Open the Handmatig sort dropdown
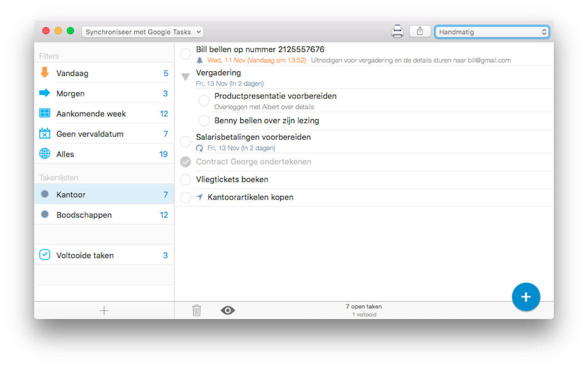This screenshot has height=368, width=588. tap(491, 32)
